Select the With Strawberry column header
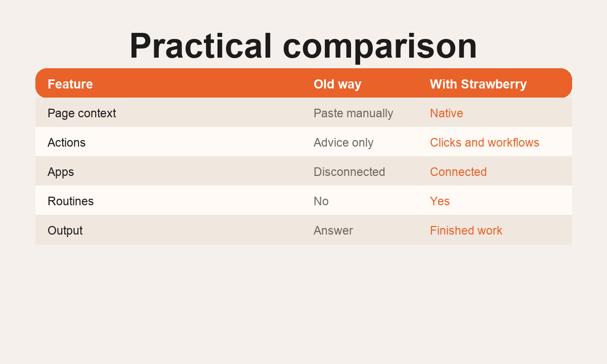607x364 pixels. coord(478,84)
